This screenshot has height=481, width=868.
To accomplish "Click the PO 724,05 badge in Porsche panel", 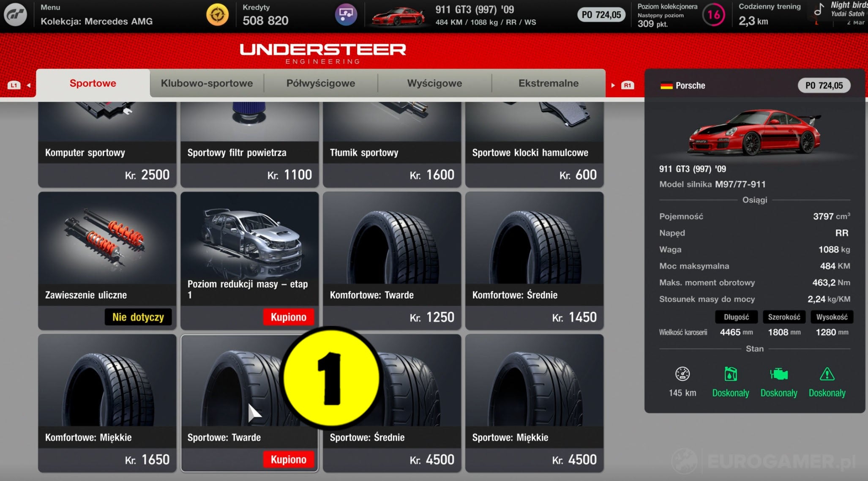I will coord(824,85).
